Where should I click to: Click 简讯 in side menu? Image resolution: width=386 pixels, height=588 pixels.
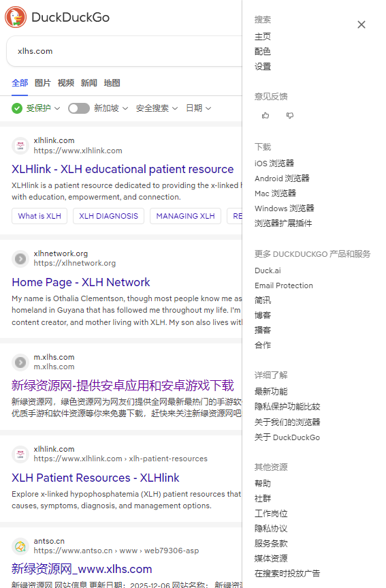click(263, 300)
